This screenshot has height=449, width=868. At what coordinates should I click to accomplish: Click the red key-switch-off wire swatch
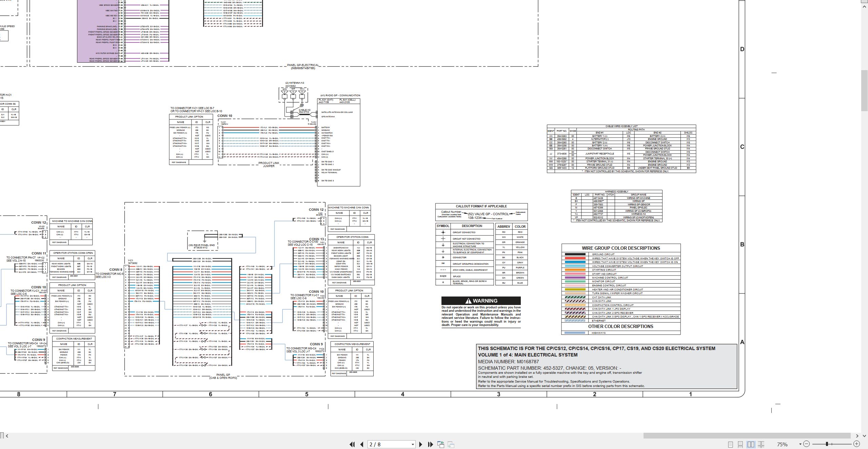click(x=575, y=258)
